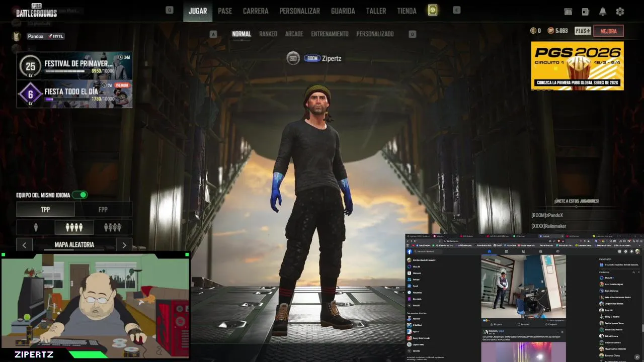This screenshot has width=644, height=362.
Task: Open the JUGAR tab
Action: click(x=198, y=11)
